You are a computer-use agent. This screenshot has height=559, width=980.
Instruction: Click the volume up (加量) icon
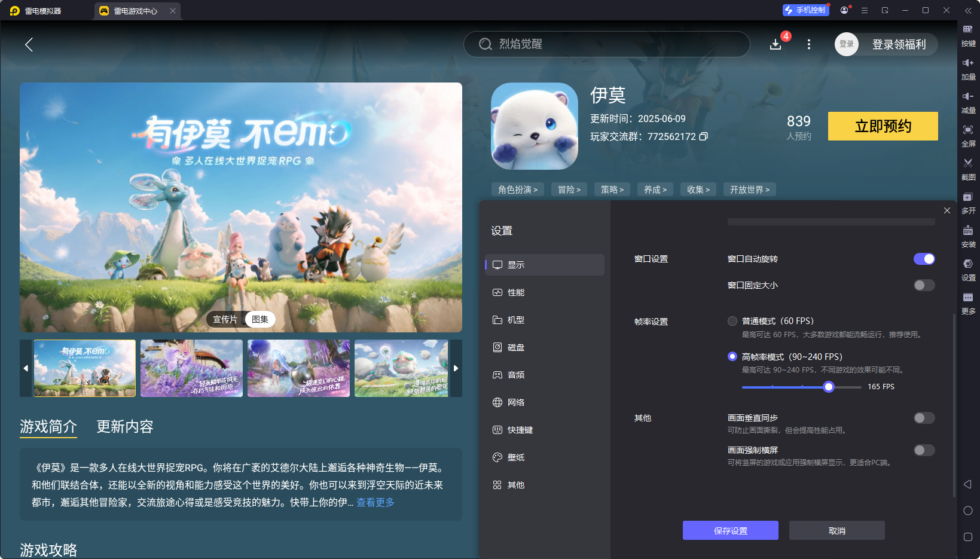click(967, 66)
